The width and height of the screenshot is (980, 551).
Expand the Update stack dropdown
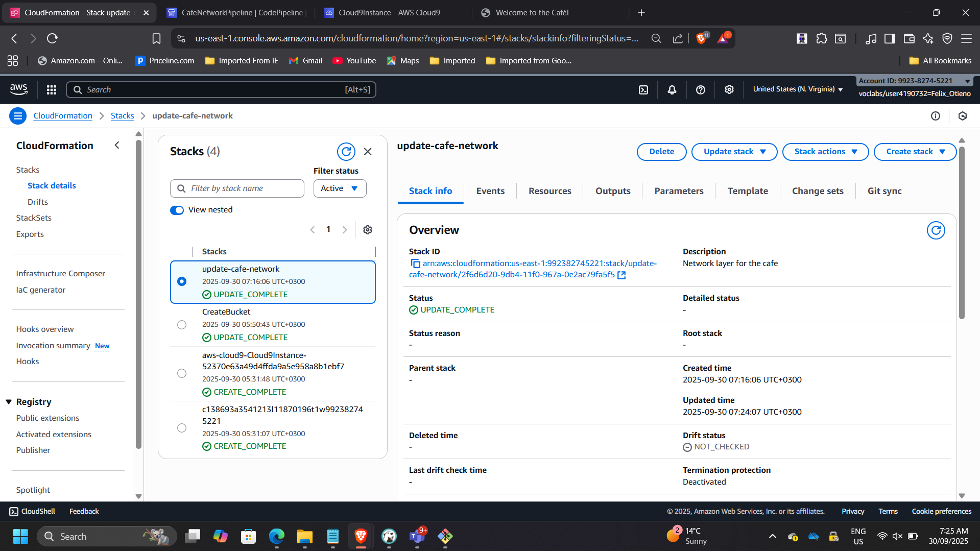pos(734,152)
